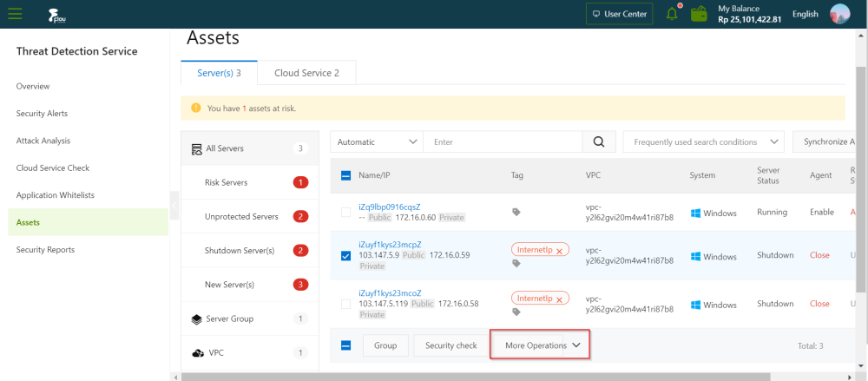
Task: Click tag icon for iZq9lbp0916cqsZ
Action: pyautogui.click(x=516, y=212)
